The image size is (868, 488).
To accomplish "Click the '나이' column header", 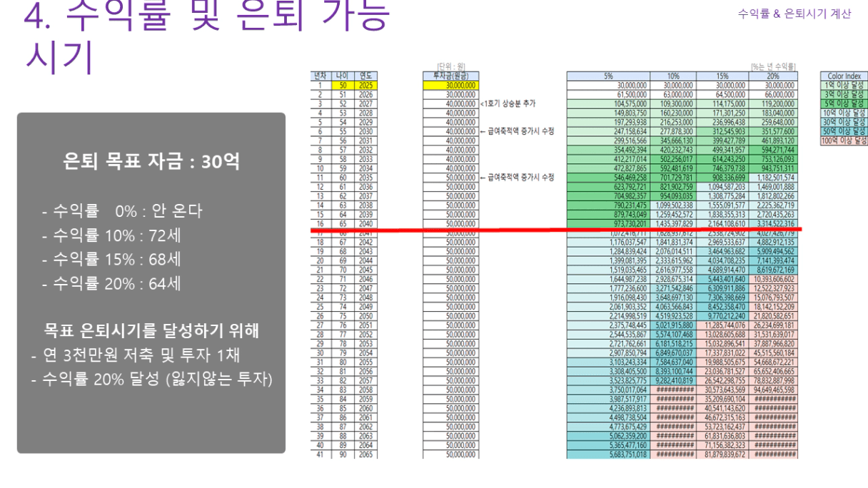I will coord(341,76).
